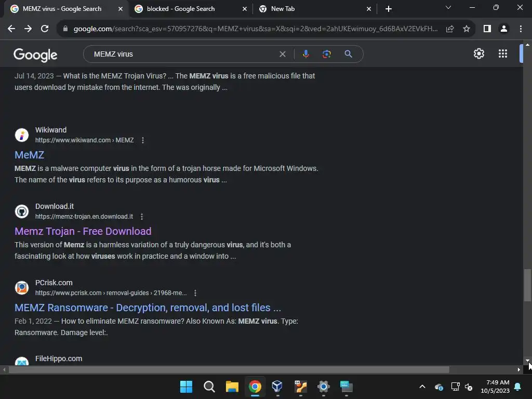532x399 pixels.
Task: Open Chrome side panel
Action: coord(487,29)
